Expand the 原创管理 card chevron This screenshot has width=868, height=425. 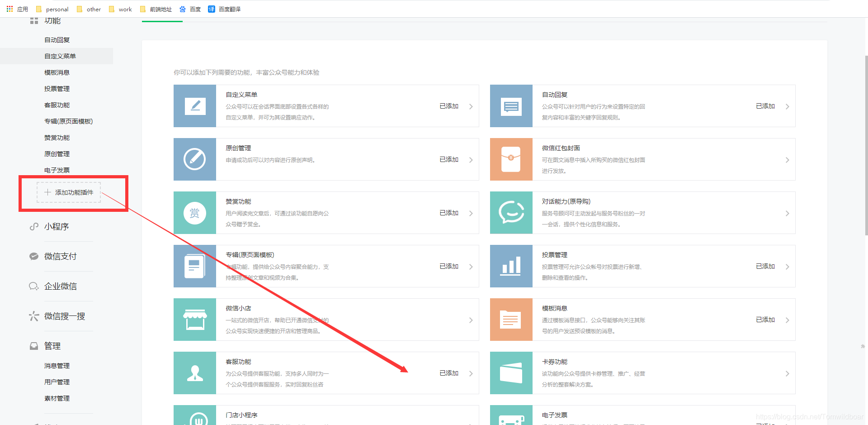pyautogui.click(x=471, y=160)
